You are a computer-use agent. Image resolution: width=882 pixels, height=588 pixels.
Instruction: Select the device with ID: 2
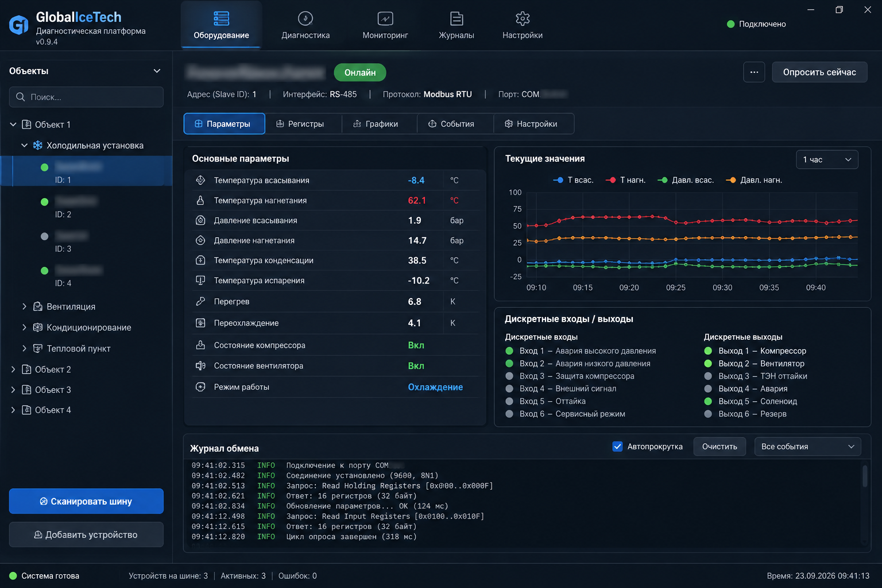[x=86, y=207]
